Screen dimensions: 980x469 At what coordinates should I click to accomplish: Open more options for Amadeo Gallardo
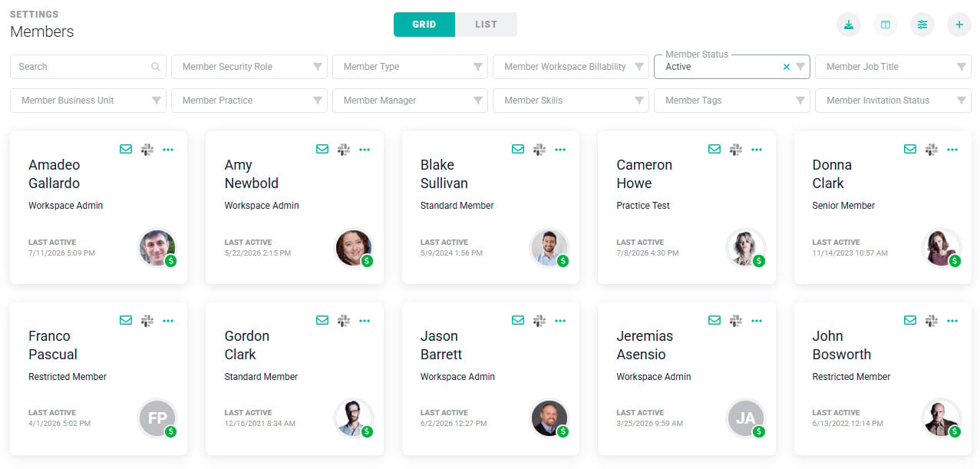pyautogui.click(x=168, y=150)
